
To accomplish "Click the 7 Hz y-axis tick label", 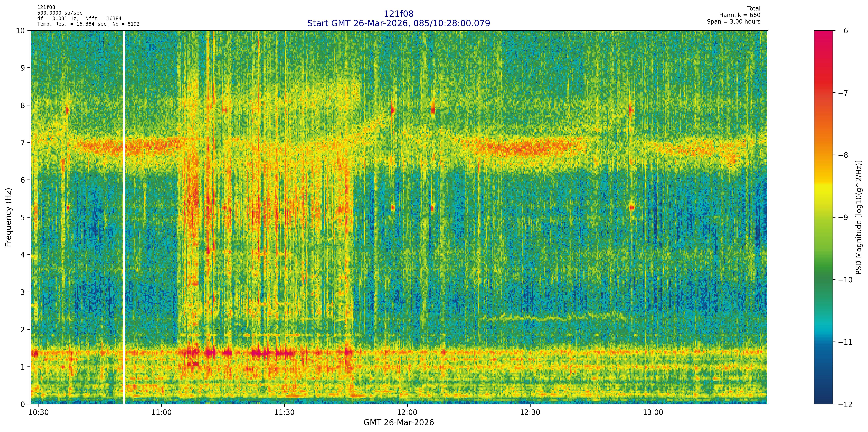I will 23,143.
